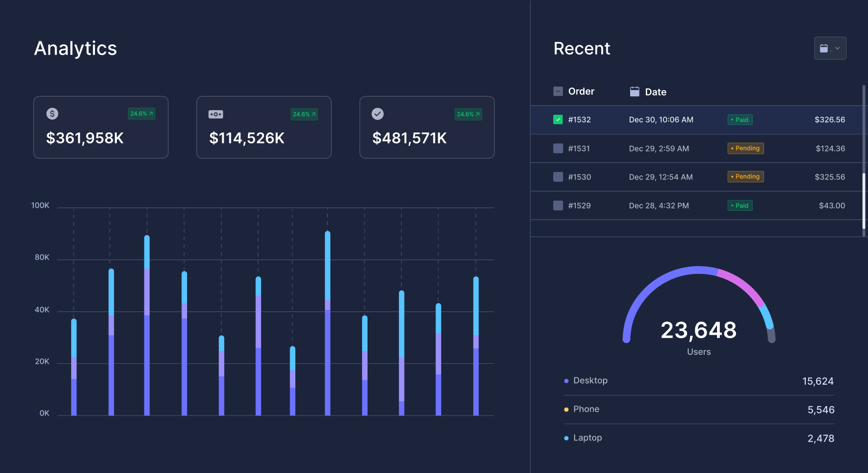
Task: Select the checkbox for order #1531
Action: pos(558,149)
